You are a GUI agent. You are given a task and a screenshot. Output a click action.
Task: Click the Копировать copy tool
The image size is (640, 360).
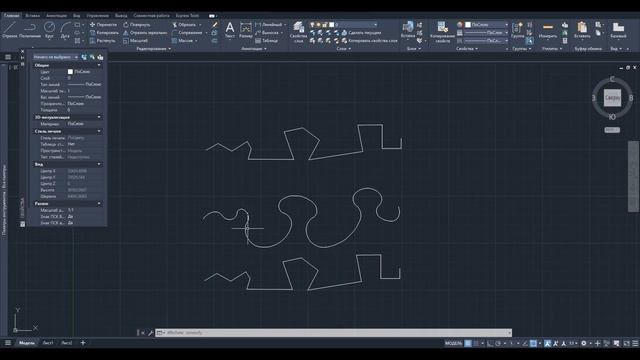(104, 33)
